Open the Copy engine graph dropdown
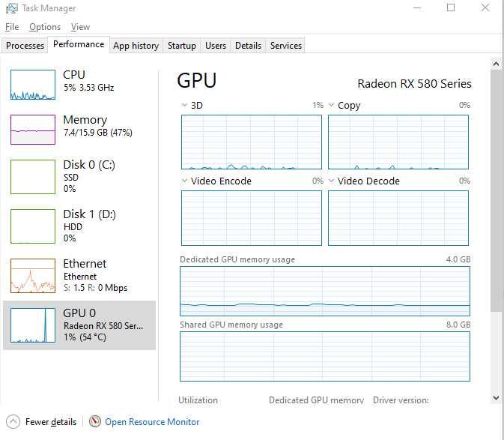The width and height of the screenshot is (504, 440). [x=332, y=106]
